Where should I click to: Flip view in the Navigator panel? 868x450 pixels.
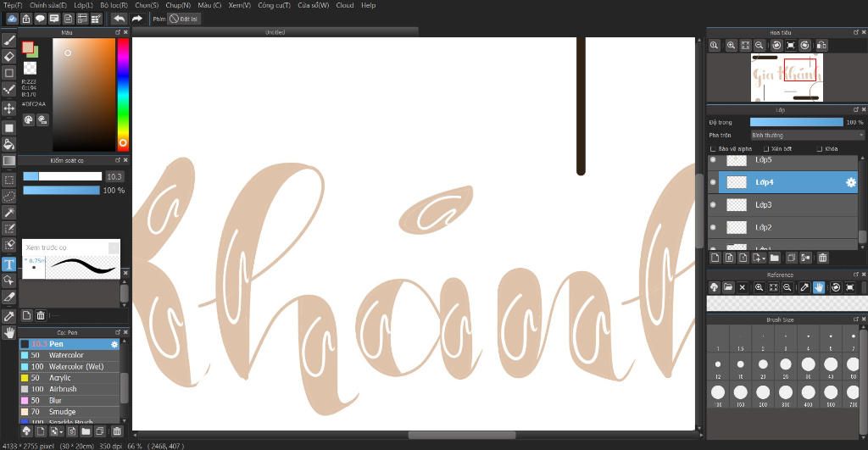(x=822, y=46)
